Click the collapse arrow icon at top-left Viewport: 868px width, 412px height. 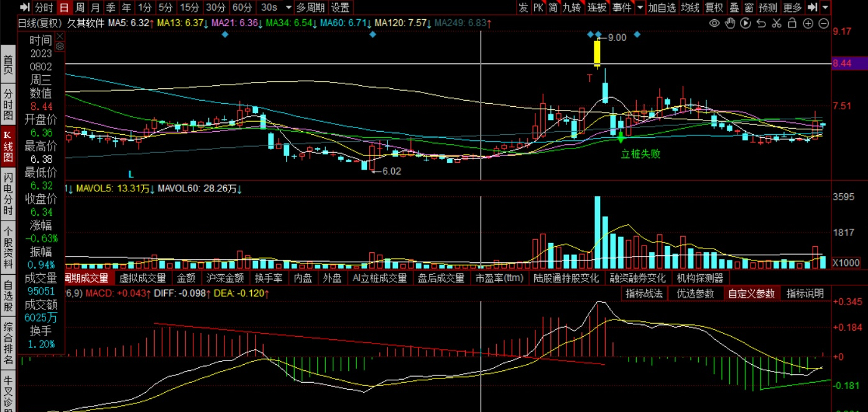(24, 7)
